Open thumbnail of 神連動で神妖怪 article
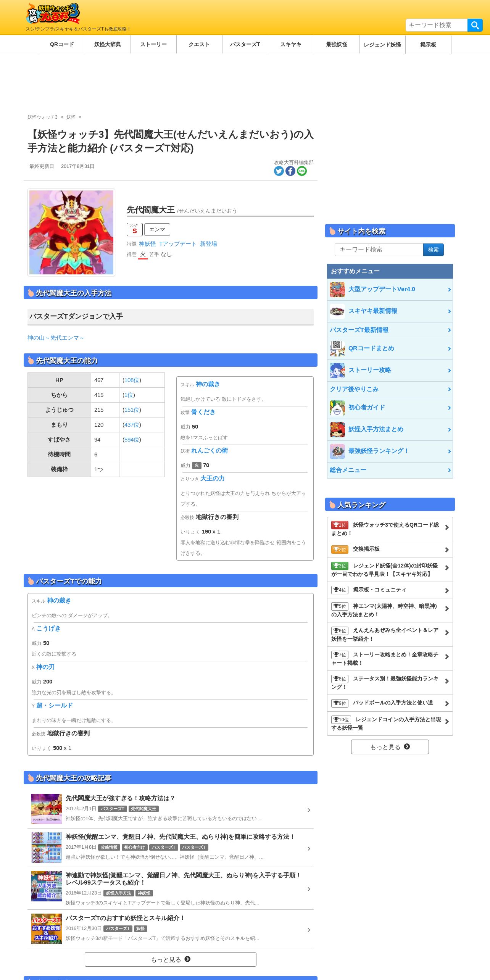This screenshot has width=490, height=980. tap(47, 886)
